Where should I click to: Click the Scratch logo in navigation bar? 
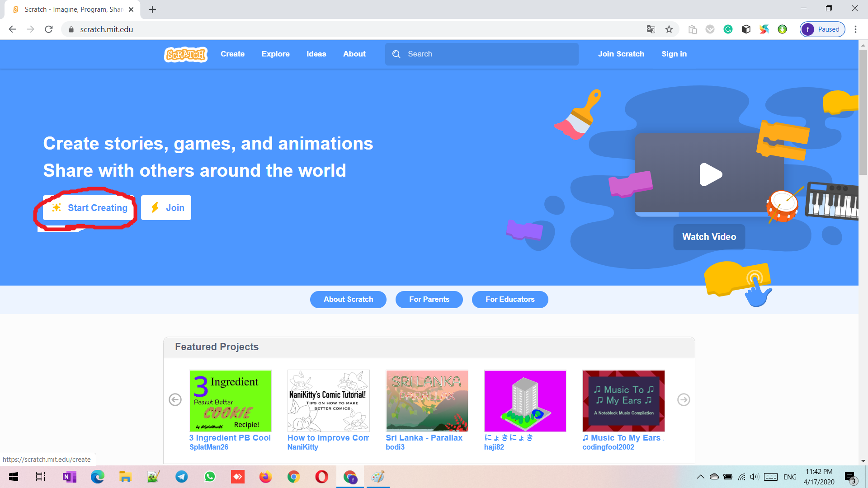[x=186, y=54]
